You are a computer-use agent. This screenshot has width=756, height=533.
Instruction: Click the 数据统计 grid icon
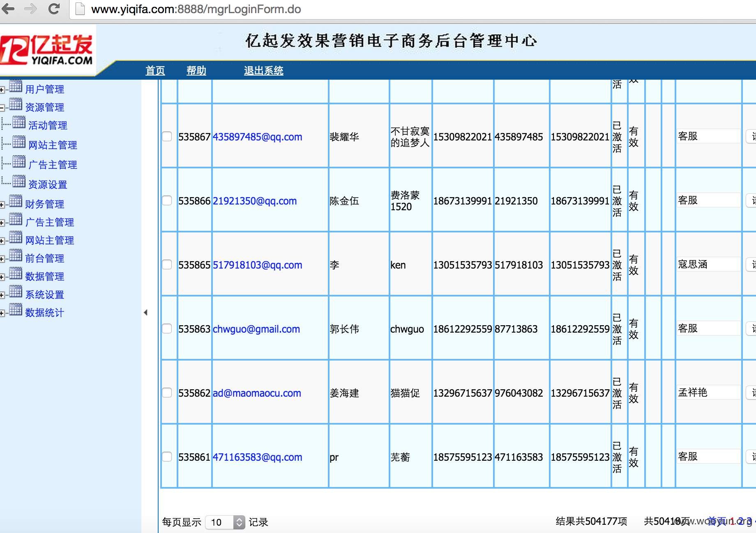[x=16, y=310]
